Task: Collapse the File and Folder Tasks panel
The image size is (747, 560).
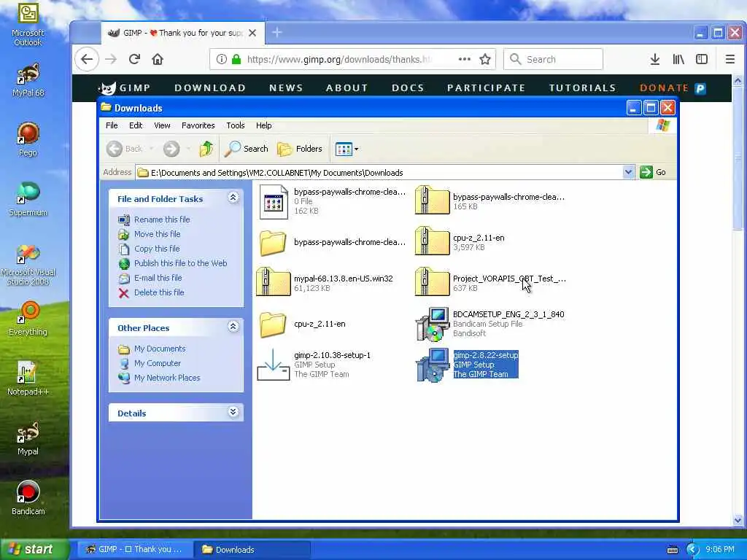Action: point(233,198)
